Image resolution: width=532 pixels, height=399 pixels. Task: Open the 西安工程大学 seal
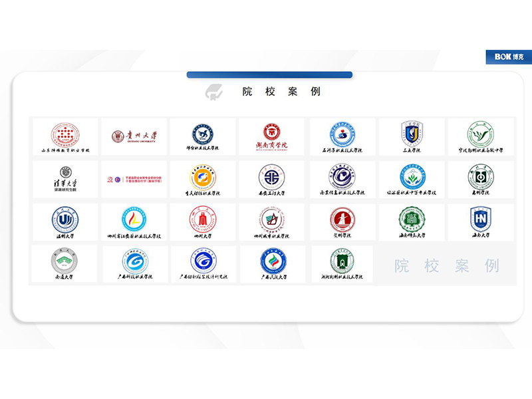tap(271, 177)
